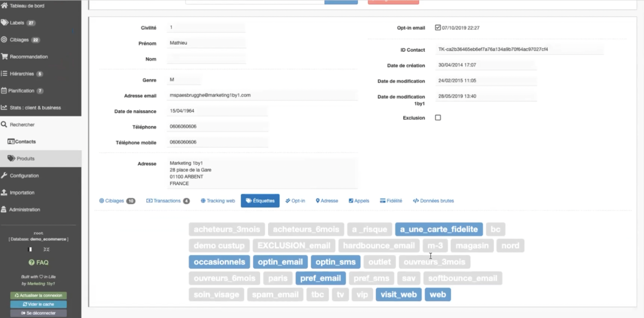Image resolution: width=644 pixels, height=318 pixels.
Task: Open Stats : client & business chart icon
Action: tap(4, 107)
